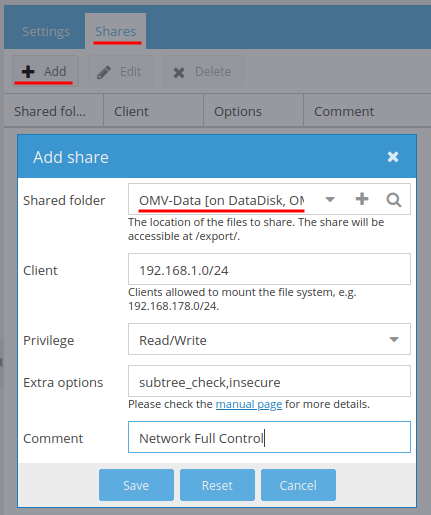Image resolution: width=431 pixels, height=515 pixels.
Task: Open the manual page link
Action: point(249,404)
